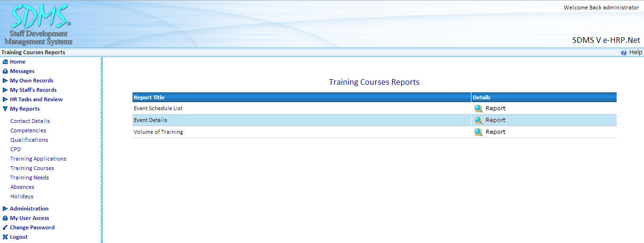Click magnifier icon in Event Details row
This screenshot has height=243, width=644.
click(479, 120)
